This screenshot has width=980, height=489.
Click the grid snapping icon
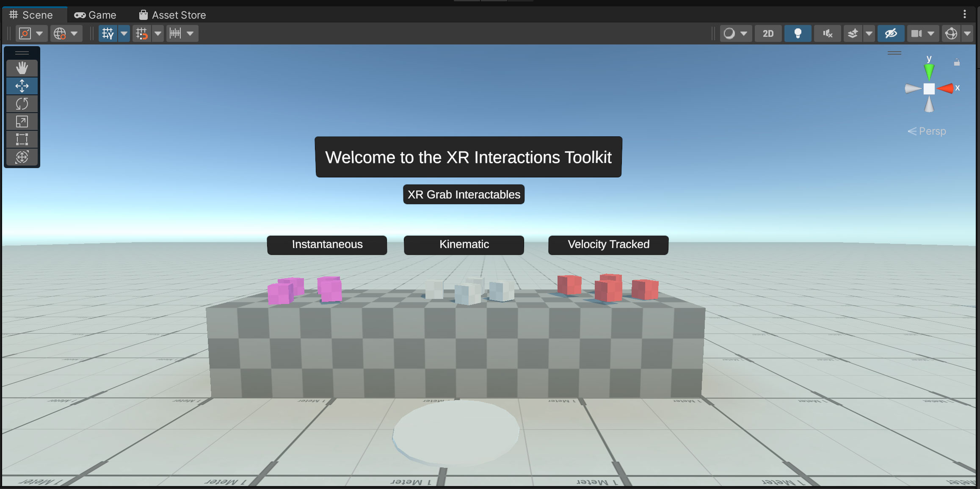(141, 33)
